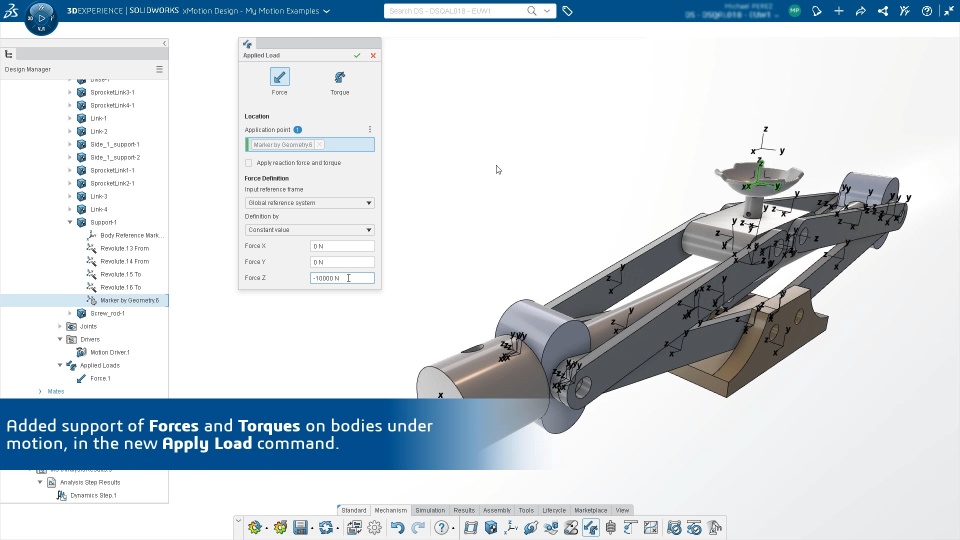Screen dimensions: 960x540
Task: Click the save icon in bottom toolbar
Action: click(300, 527)
